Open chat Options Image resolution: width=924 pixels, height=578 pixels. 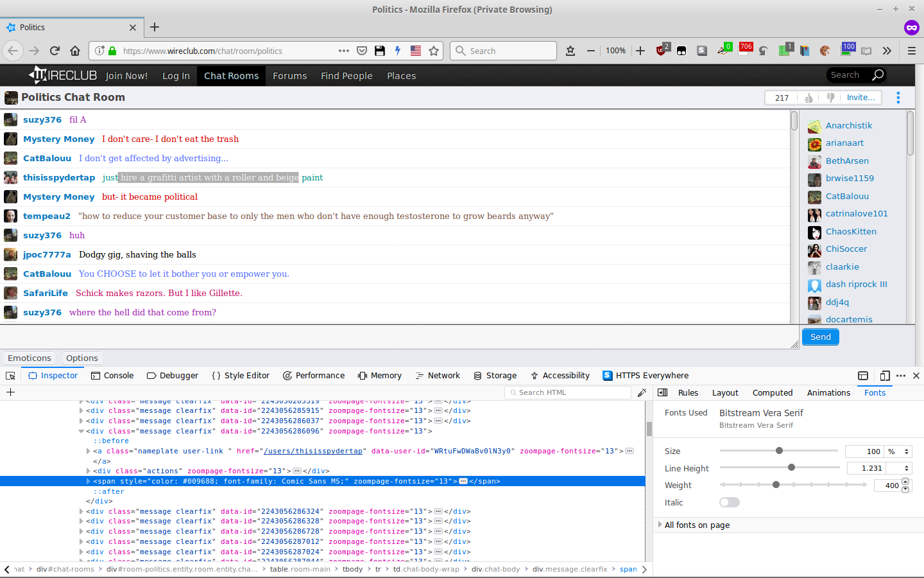(82, 358)
